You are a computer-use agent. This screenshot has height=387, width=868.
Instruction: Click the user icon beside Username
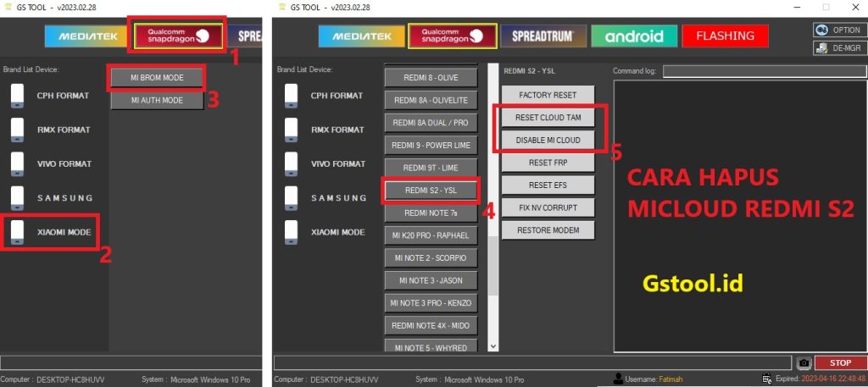(618, 379)
